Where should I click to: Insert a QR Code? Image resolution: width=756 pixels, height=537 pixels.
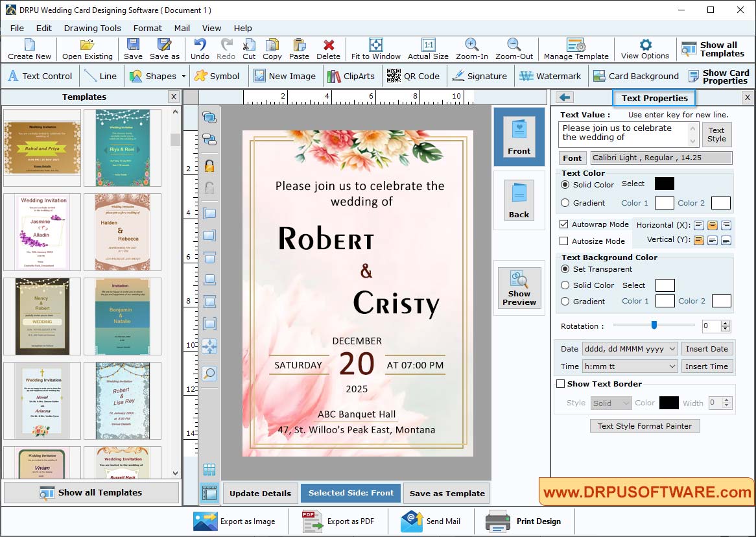coord(413,75)
